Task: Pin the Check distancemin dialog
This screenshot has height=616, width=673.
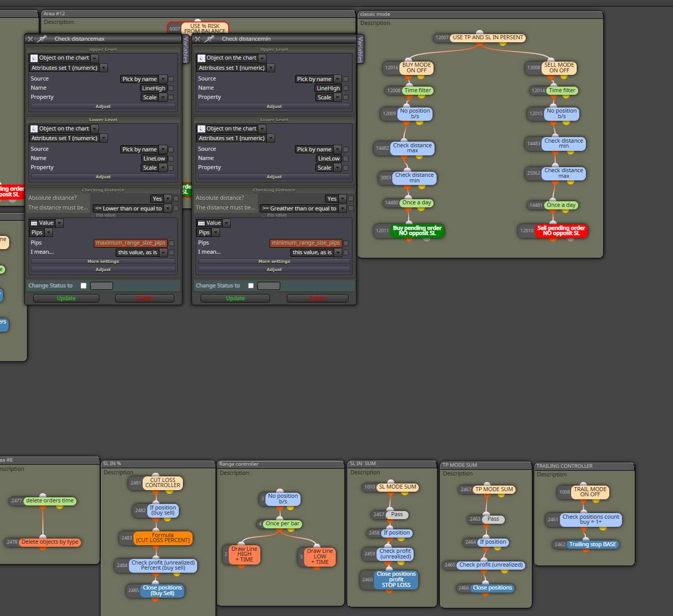Action: (209, 39)
